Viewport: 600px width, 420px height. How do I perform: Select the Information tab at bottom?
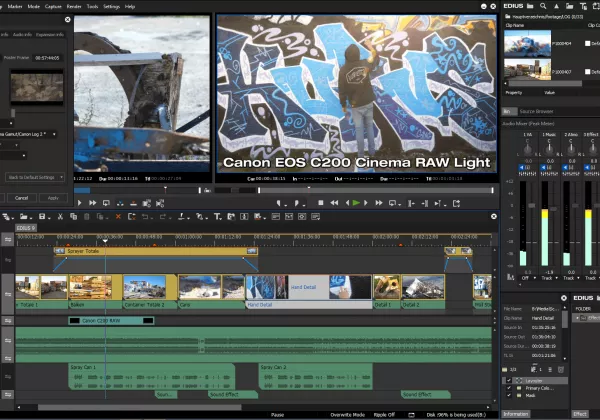click(x=516, y=414)
